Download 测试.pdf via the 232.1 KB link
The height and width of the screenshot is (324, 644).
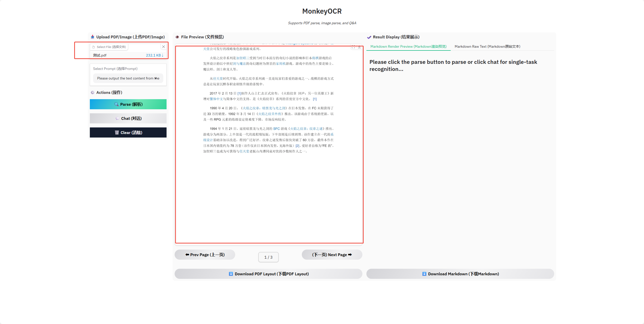point(155,55)
